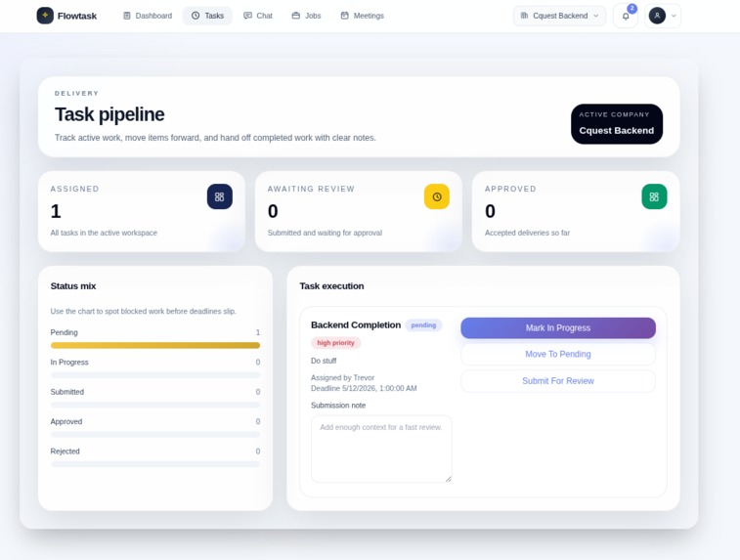Click the ASSIGNED card label
This screenshot has height=560, width=740.
click(74, 189)
